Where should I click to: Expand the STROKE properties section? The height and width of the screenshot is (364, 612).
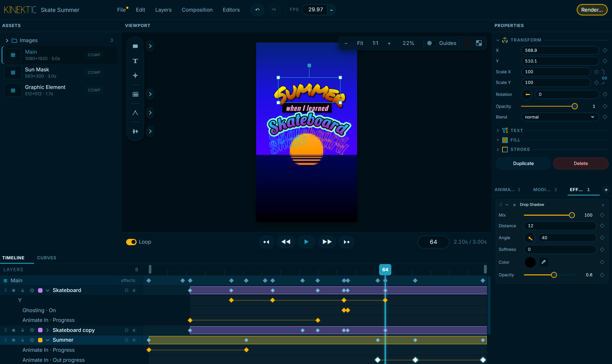pyautogui.click(x=498, y=150)
